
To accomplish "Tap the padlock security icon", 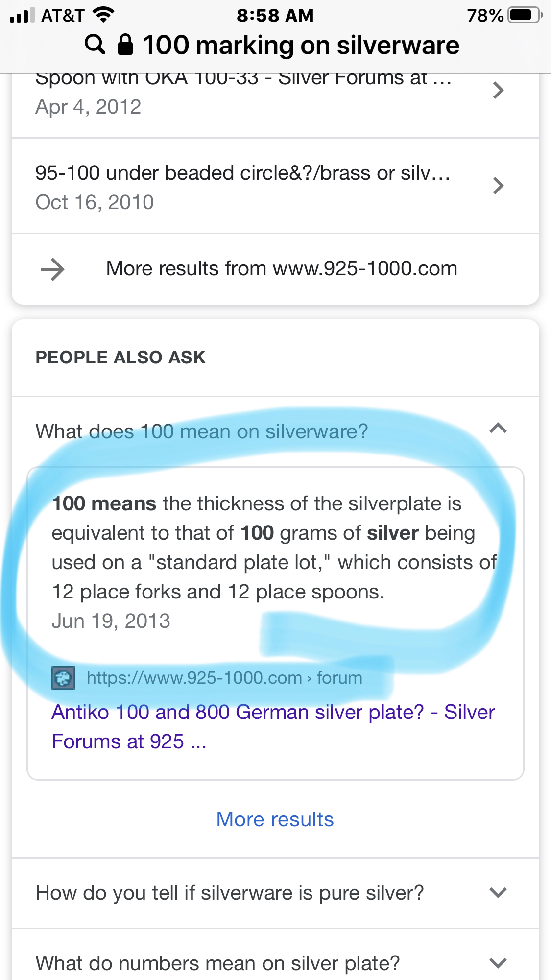I will click(125, 45).
